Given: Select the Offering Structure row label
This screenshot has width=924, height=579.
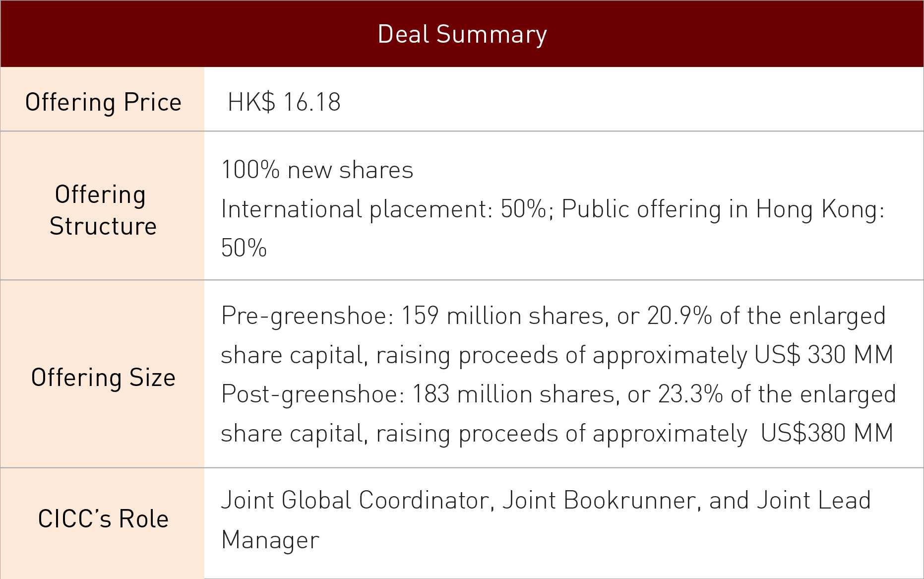Looking at the screenshot, I should click(x=103, y=210).
